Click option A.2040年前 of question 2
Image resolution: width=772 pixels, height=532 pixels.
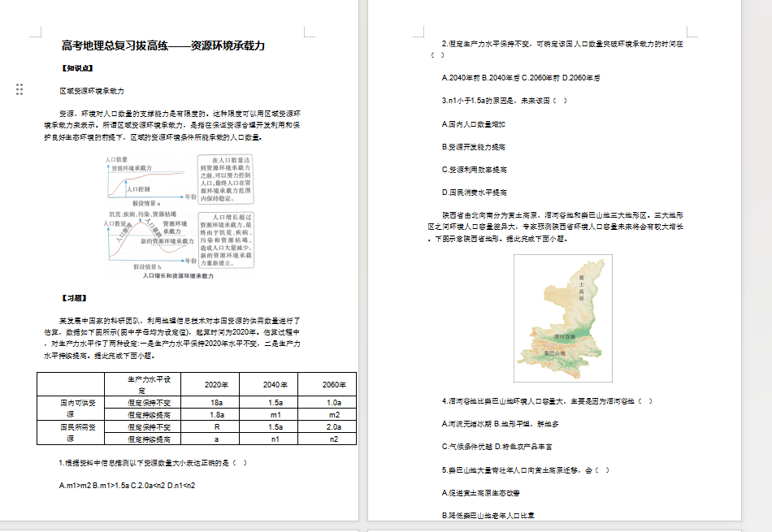tap(461, 78)
